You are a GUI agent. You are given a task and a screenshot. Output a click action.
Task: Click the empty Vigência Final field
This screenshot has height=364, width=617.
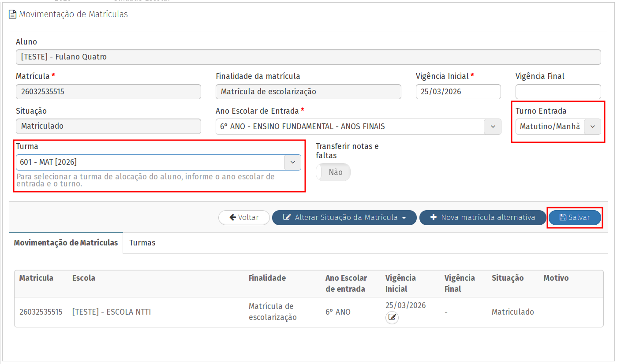tap(558, 92)
